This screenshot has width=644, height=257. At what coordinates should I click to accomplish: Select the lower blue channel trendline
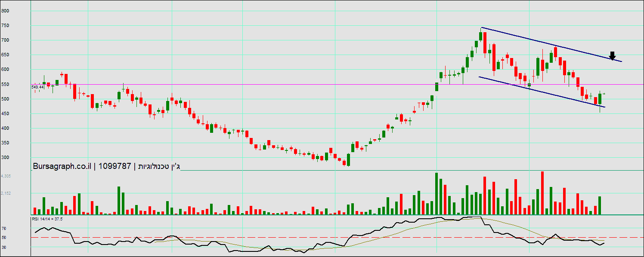point(538,90)
